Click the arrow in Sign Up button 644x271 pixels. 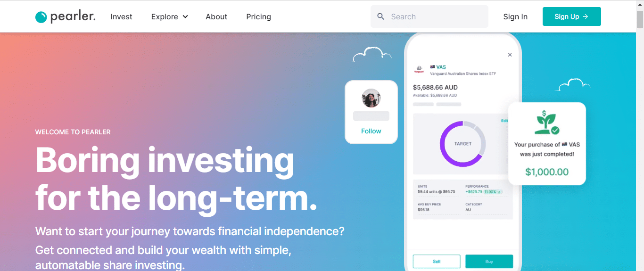point(586,16)
